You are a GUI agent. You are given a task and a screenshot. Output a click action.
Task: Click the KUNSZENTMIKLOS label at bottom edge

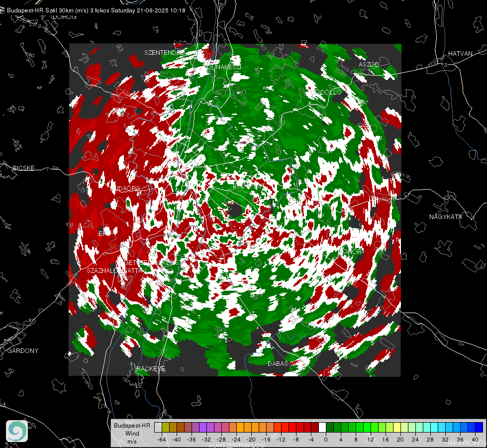[236, 446]
